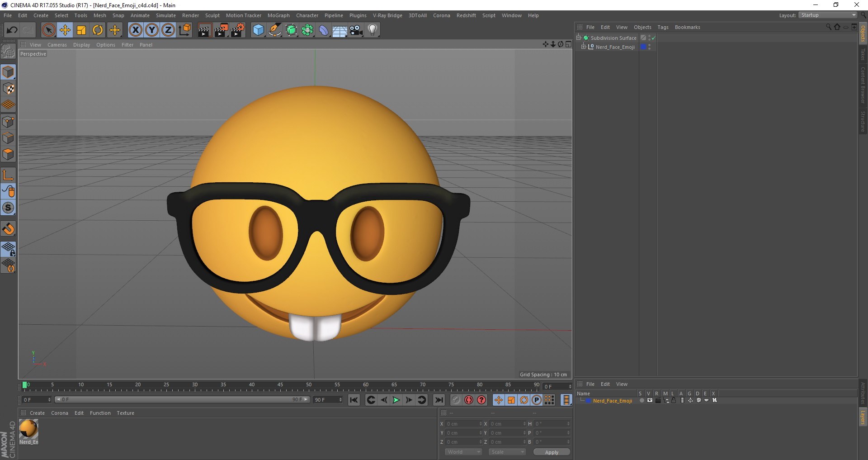The height and width of the screenshot is (460, 868).
Task: Open the Simulate menu
Action: click(x=166, y=15)
